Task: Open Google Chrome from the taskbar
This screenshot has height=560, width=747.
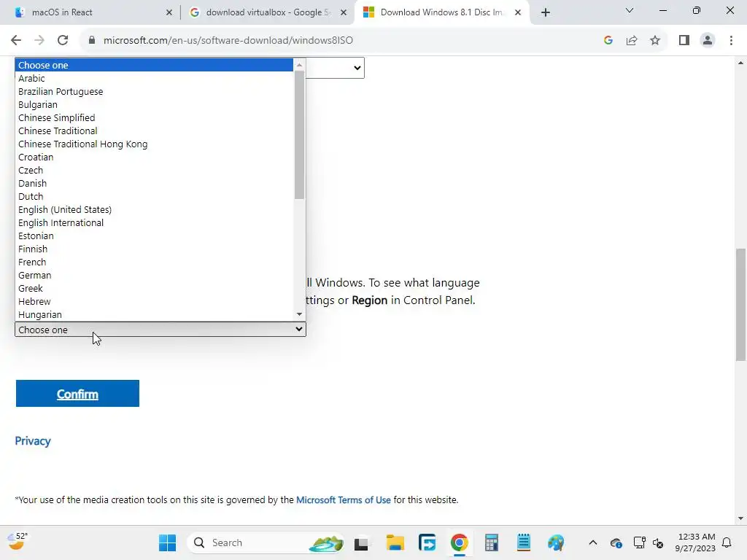Action: point(460,542)
